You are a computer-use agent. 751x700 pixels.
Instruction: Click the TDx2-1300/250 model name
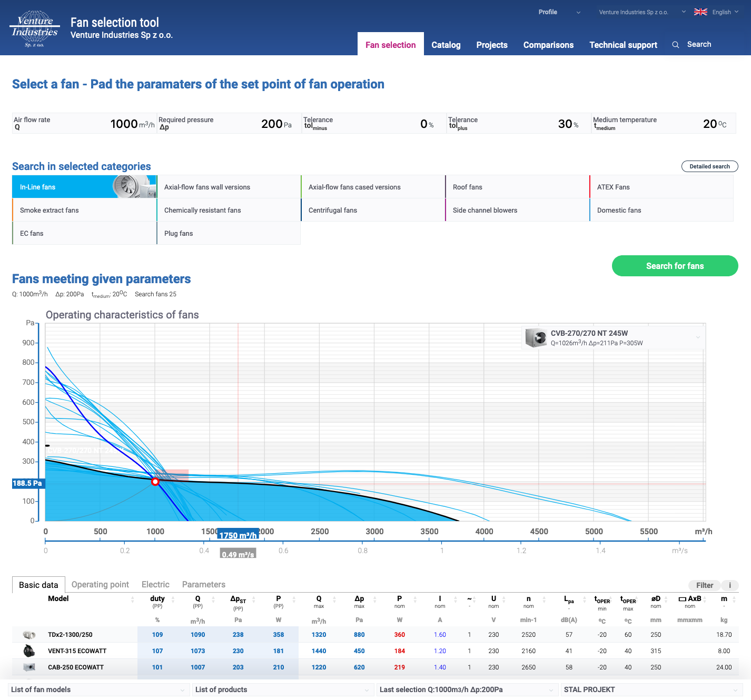[70, 635]
